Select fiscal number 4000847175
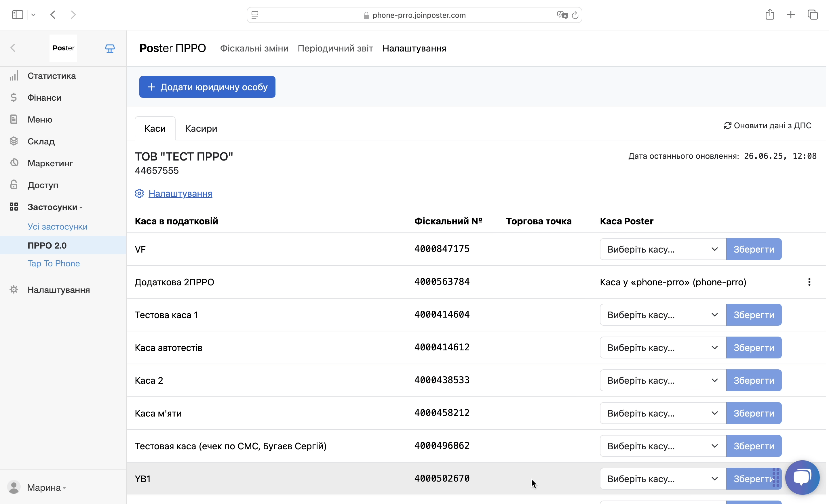The width and height of the screenshot is (829, 504). tap(442, 249)
